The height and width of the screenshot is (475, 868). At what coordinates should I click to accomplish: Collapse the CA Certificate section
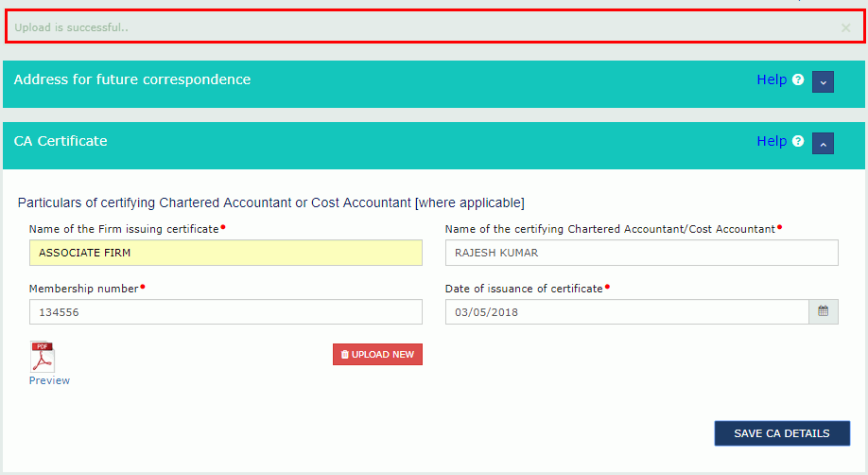(823, 143)
